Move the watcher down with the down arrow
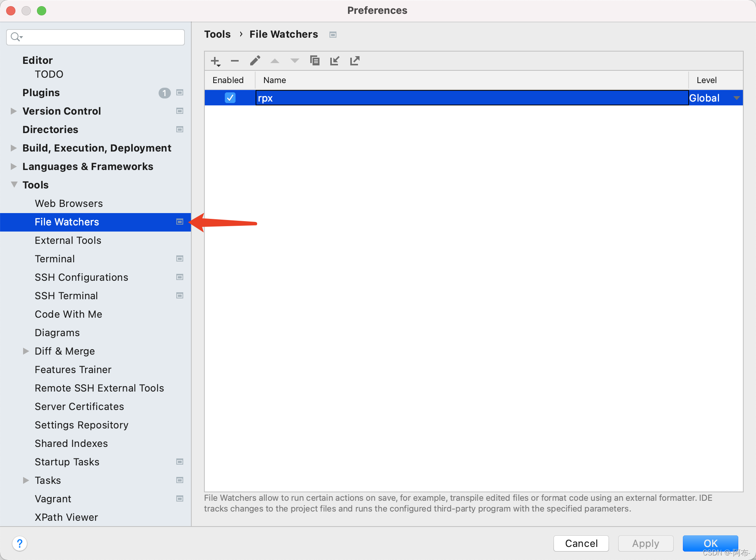Screen dimensions: 756x560 [294, 61]
